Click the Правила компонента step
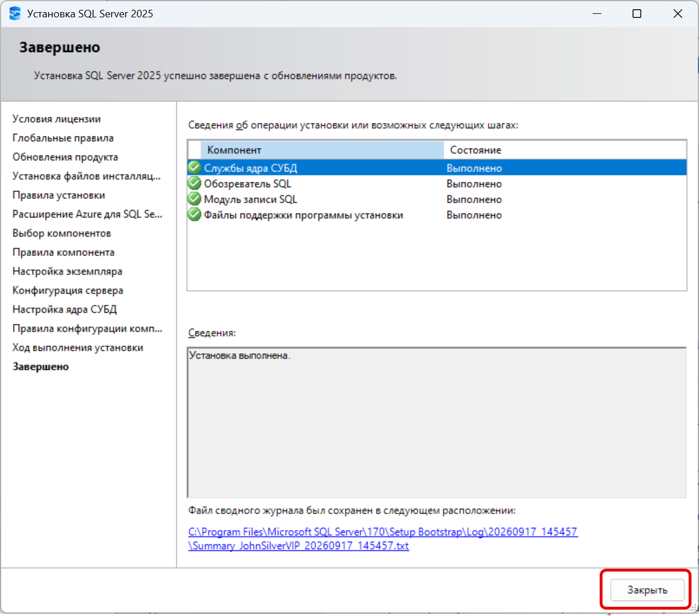 click(x=64, y=252)
